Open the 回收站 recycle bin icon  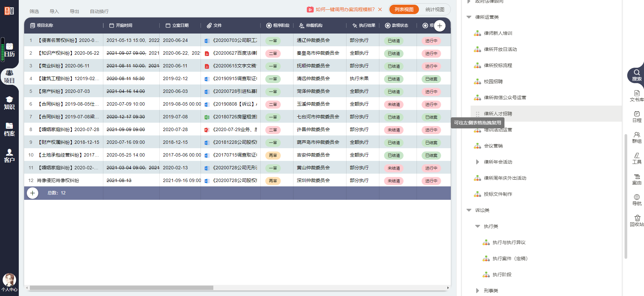click(637, 221)
